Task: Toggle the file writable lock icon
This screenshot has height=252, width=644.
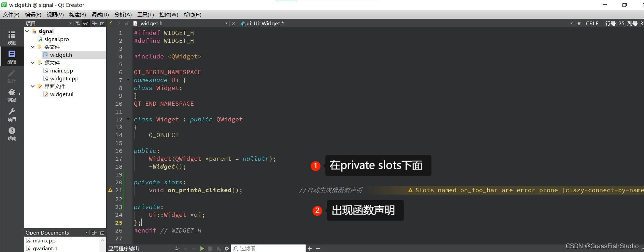Action: click(127, 23)
